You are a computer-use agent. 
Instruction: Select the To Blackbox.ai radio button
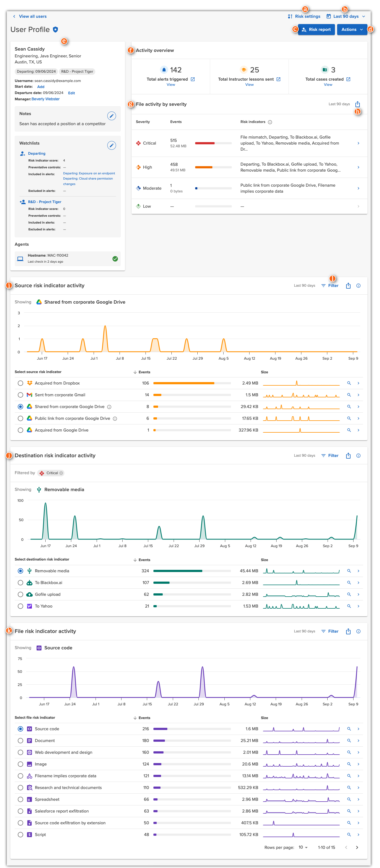(x=20, y=583)
